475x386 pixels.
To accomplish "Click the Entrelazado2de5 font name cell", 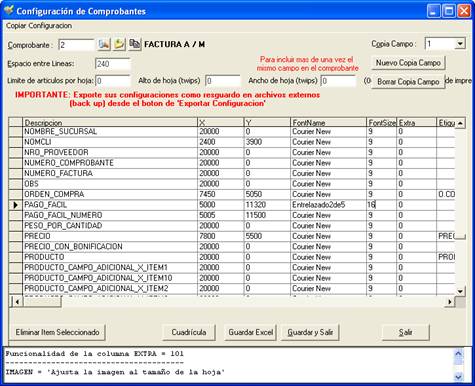I will (x=328, y=205).
